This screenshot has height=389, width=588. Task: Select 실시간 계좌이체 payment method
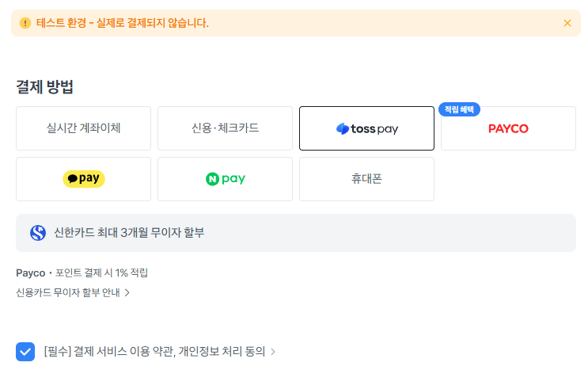point(84,128)
